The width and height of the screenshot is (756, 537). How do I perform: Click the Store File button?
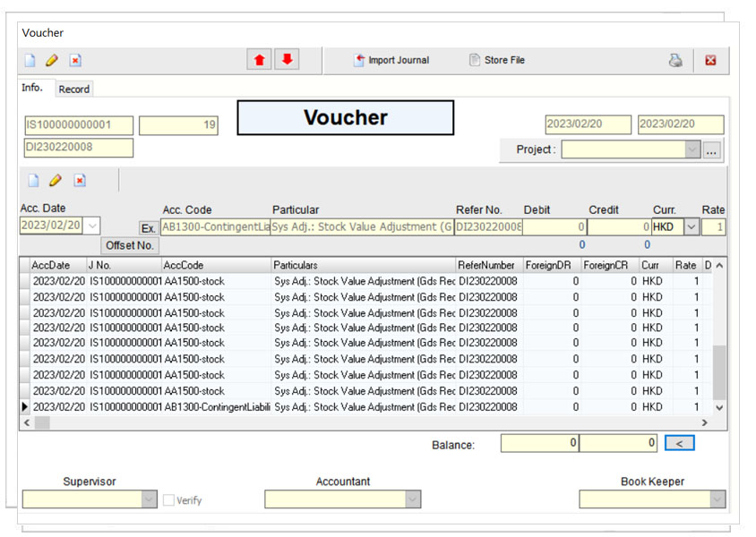(x=497, y=60)
